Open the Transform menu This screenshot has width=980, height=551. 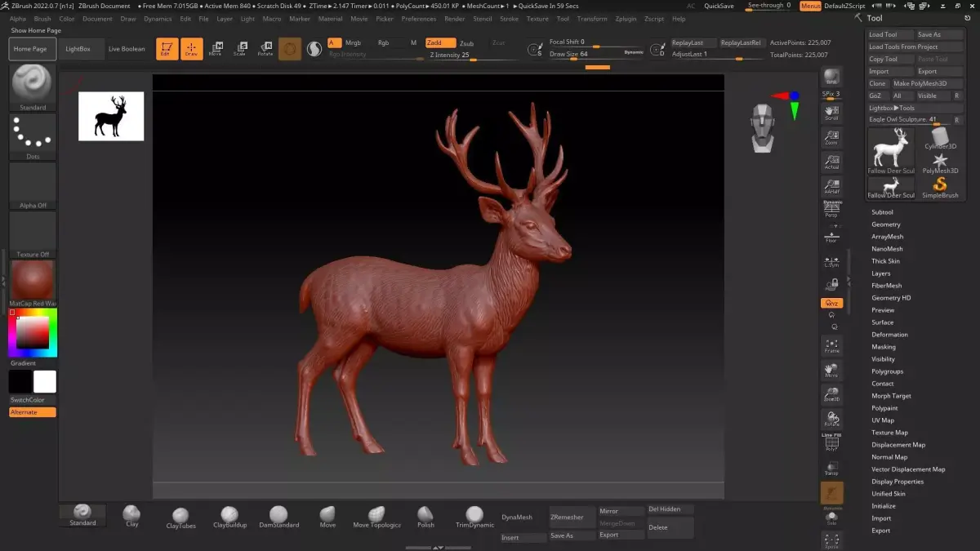click(592, 18)
